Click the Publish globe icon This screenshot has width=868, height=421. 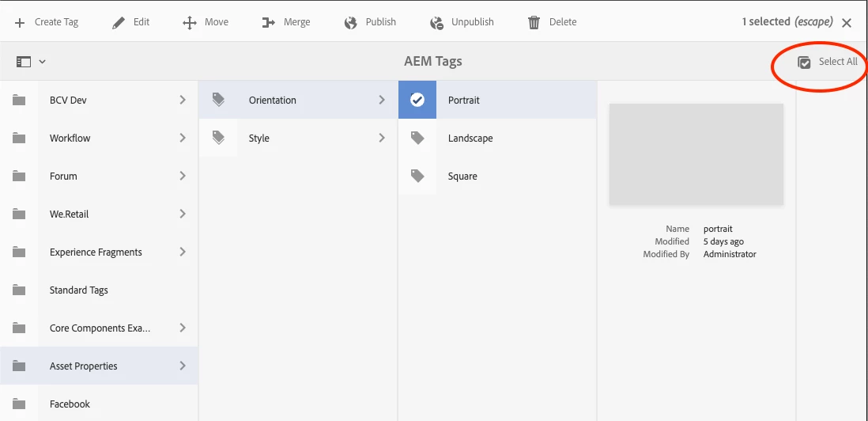coord(350,23)
